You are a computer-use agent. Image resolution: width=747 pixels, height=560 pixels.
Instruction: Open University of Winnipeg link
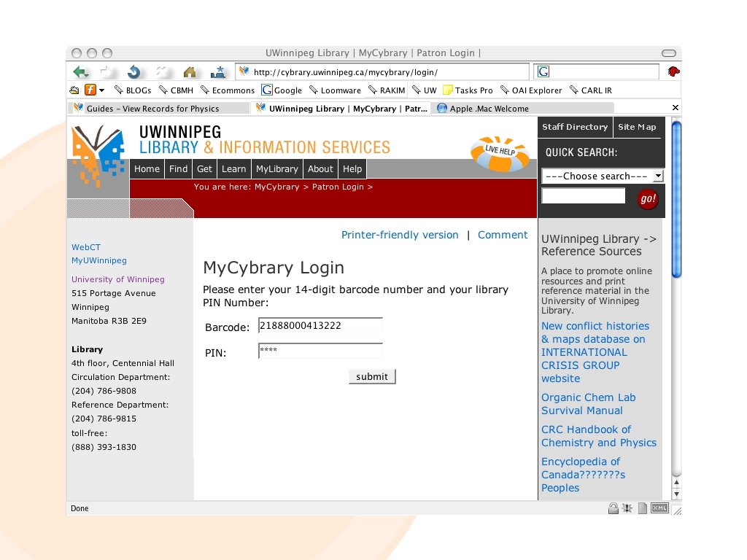pyautogui.click(x=118, y=279)
